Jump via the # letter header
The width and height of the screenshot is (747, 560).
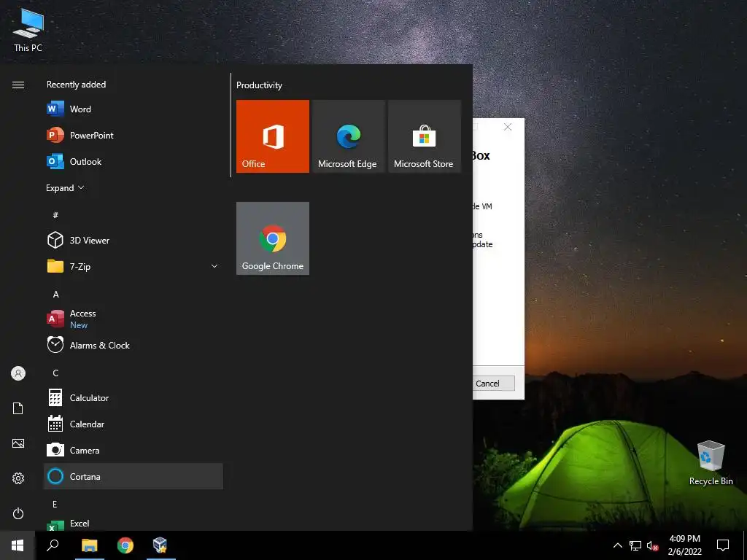point(55,215)
